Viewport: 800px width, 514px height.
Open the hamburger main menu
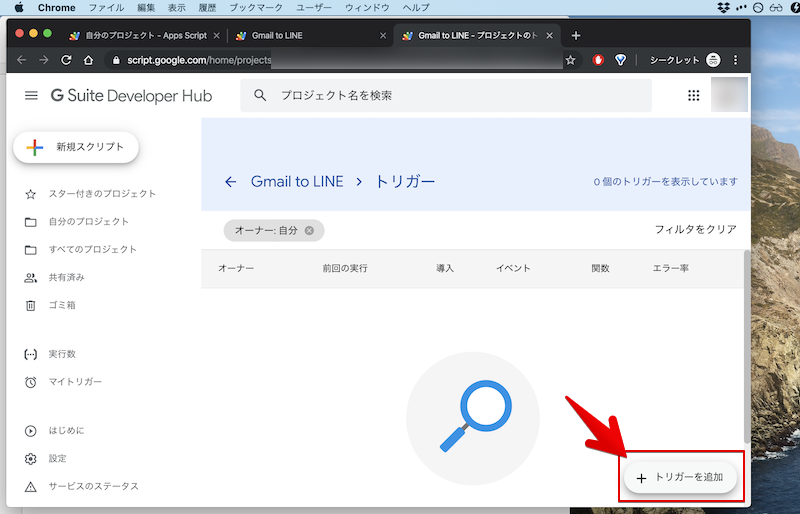(x=31, y=96)
